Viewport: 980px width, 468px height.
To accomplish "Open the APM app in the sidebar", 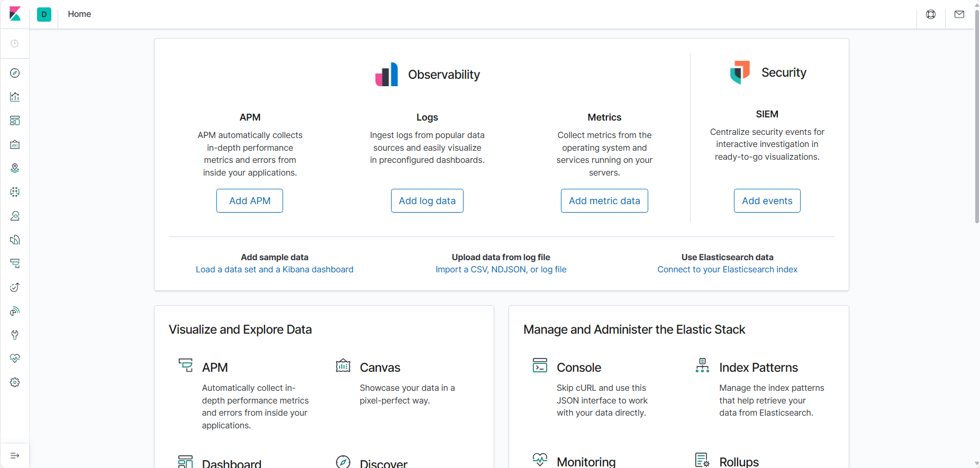I will click(15, 263).
